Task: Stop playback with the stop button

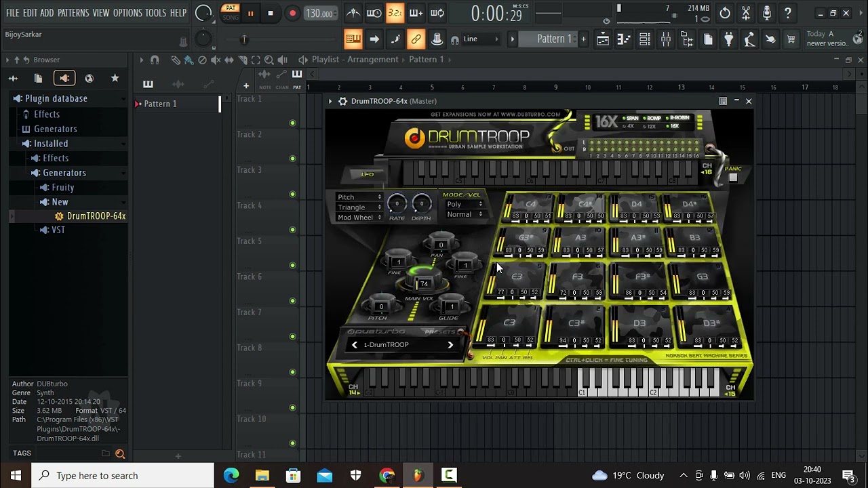Action: (x=271, y=14)
